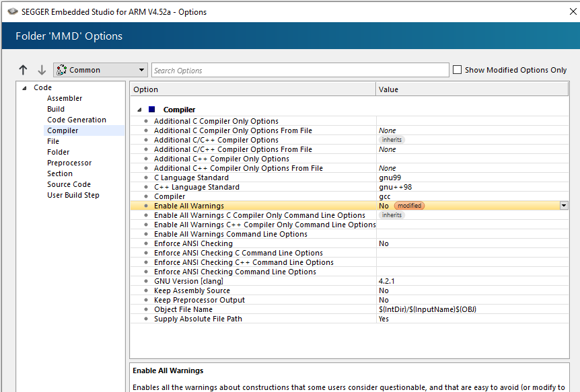
Task: Collapse the Code tree node
Action: [24, 88]
